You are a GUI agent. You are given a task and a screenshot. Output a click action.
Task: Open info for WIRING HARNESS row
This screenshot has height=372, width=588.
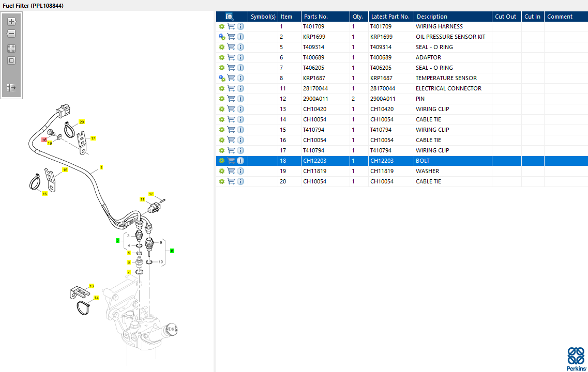pos(241,26)
